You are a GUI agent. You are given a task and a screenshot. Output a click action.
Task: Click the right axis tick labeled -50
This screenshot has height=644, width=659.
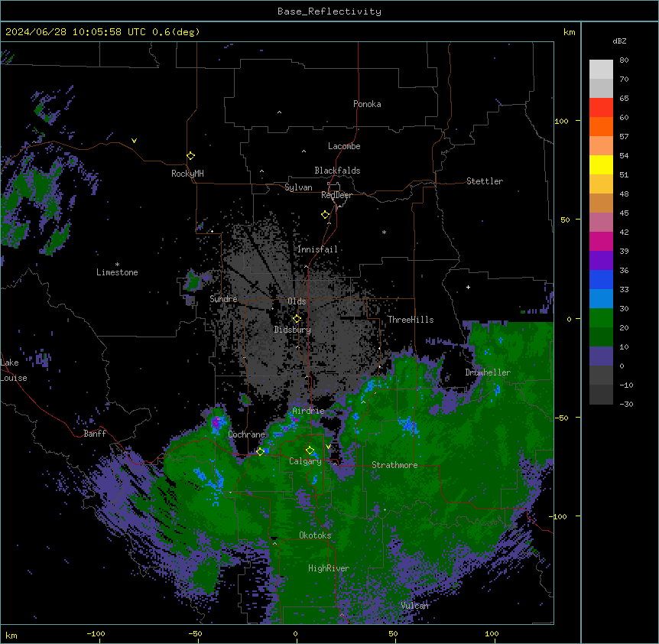point(561,418)
